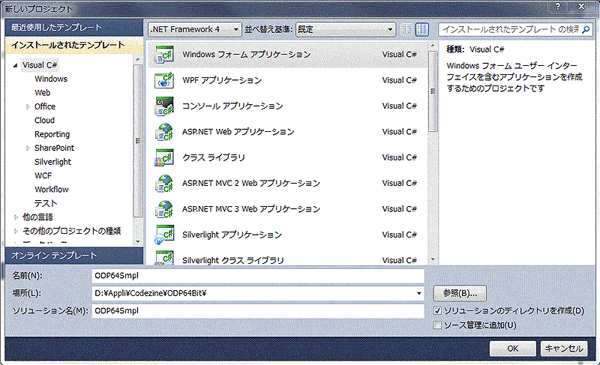Open the 場所 location dropdown arrow
This screenshot has height=365, width=600.
[x=419, y=293]
